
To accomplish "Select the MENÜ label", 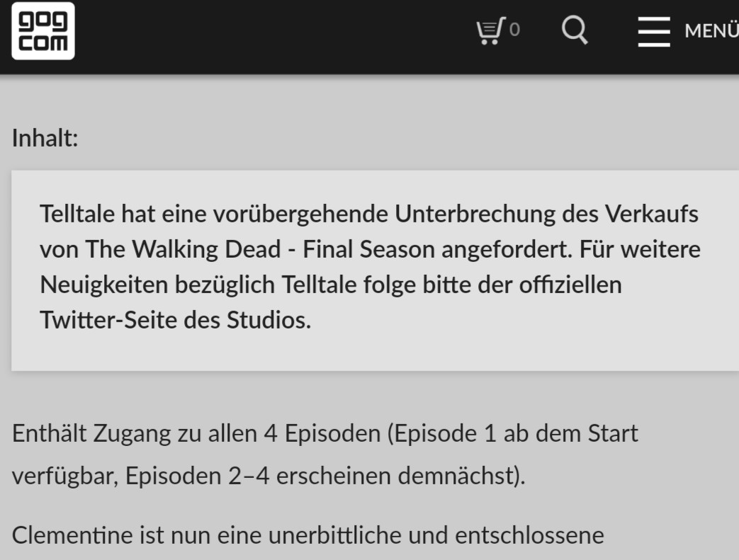I will (711, 31).
